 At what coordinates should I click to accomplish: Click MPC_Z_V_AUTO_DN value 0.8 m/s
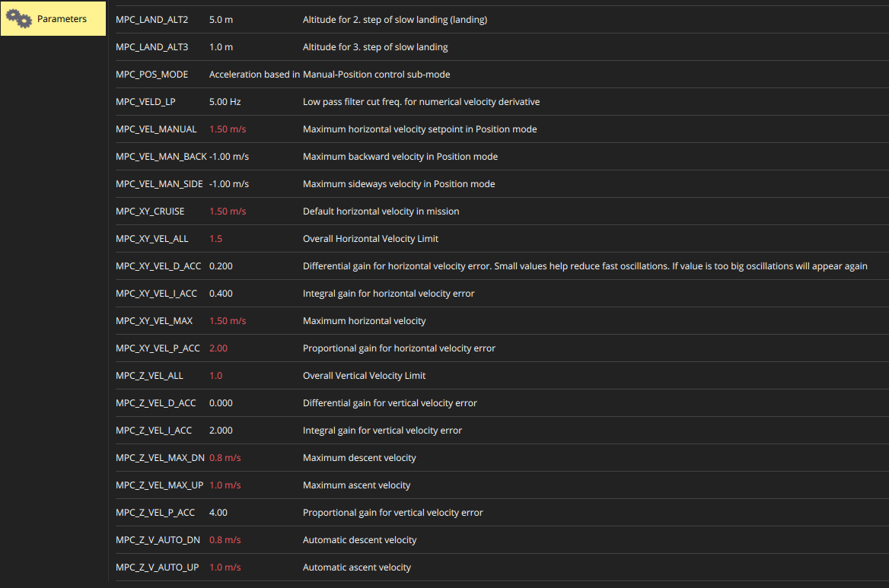[225, 540]
